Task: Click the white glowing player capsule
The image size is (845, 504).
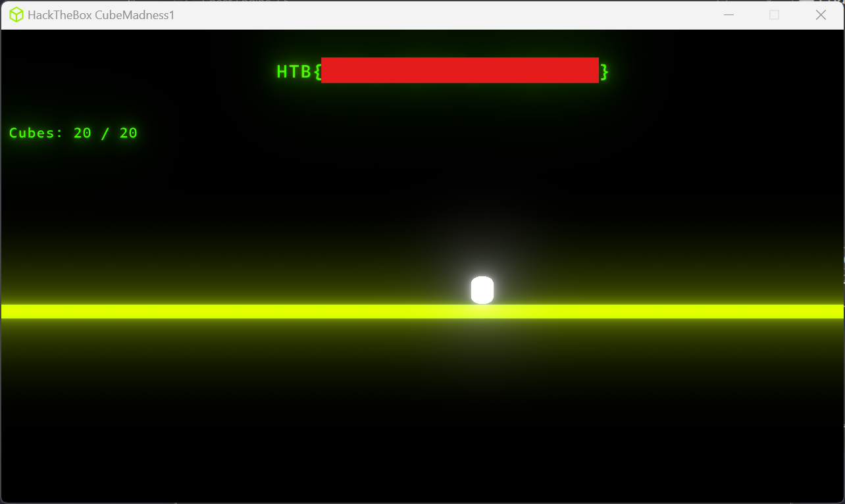Action: pyautogui.click(x=482, y=290)
